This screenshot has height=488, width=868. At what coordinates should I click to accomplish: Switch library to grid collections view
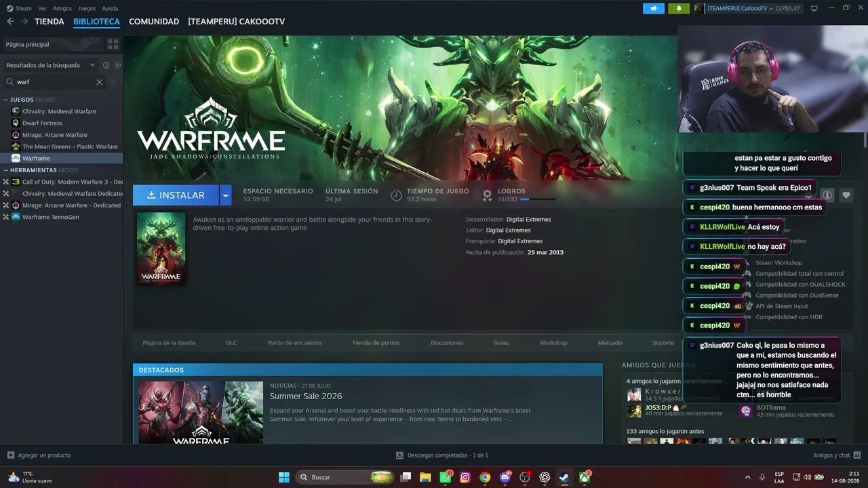pos(113,44)
